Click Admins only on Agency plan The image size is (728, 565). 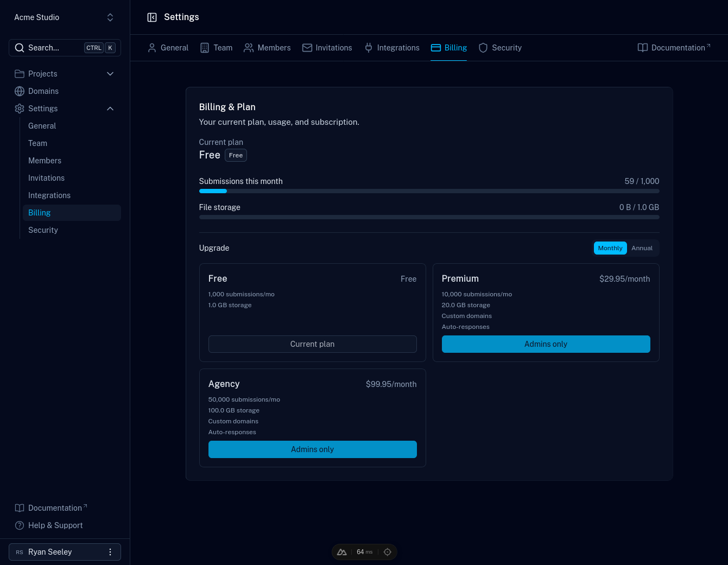tap(312, 449)
